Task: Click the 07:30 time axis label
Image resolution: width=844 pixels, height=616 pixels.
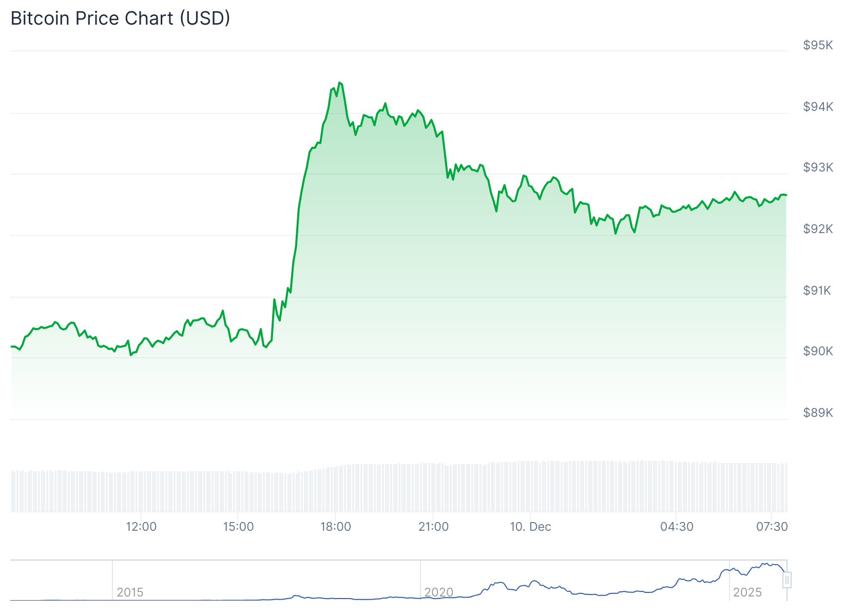Action: (772, 527)
